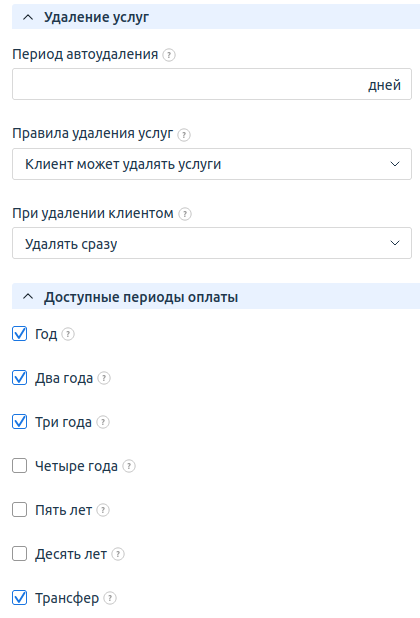
Task: Open help icon for При удалении клиентом
Action: 185,214
